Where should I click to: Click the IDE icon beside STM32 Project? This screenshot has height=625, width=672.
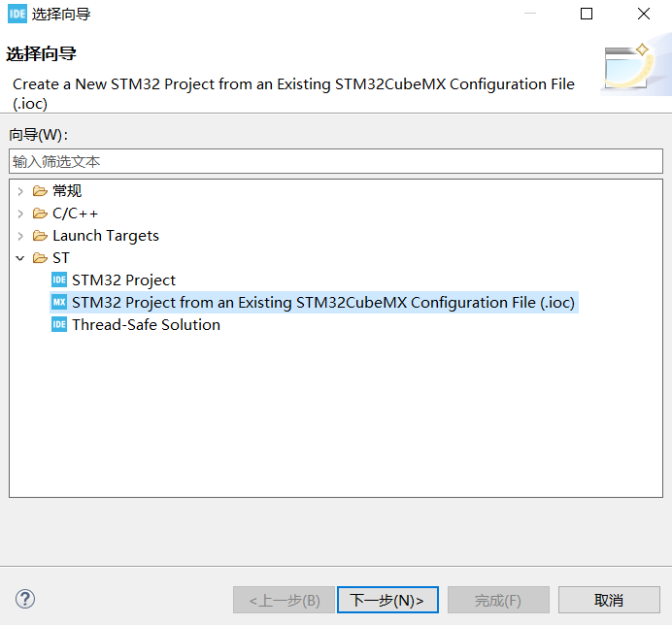[59, 280]
